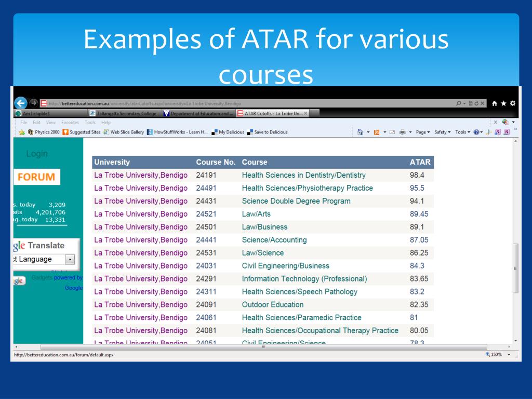Click the FORUM button in sidebar
The height and width of the screenshot is (399, 532).
pos(37,177)
